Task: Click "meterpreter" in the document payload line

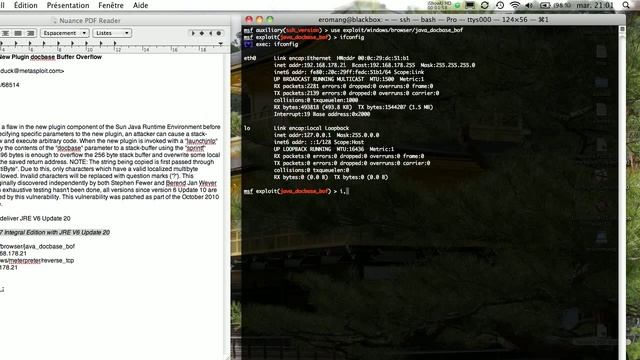Action: click(24, 260)
